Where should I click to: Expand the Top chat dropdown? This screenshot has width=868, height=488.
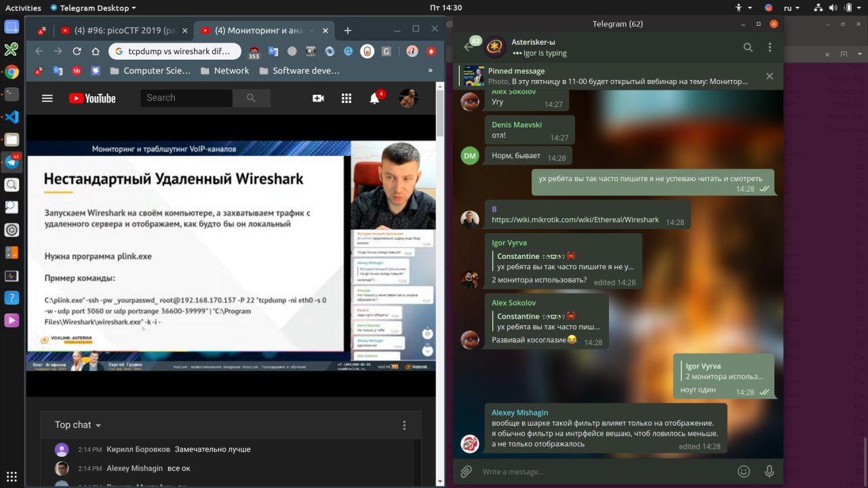[78, 425]
